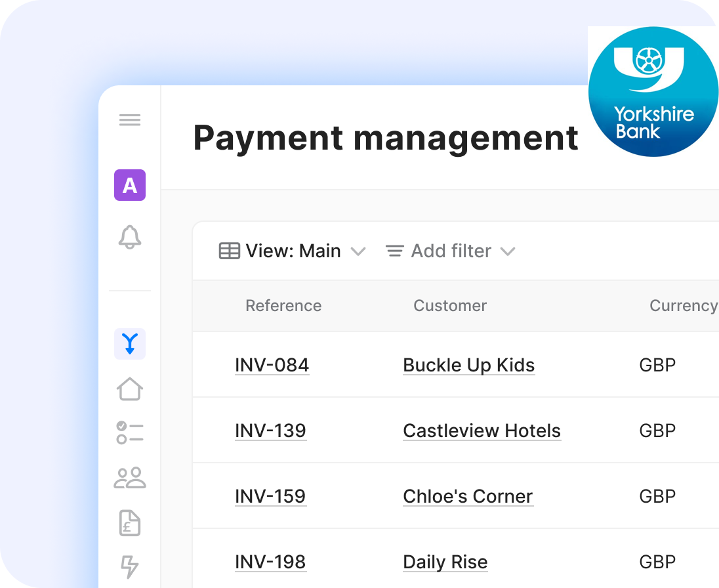Click the lightning bolt sidebar icon
The image size is (719, 588).
coord(130,566)
